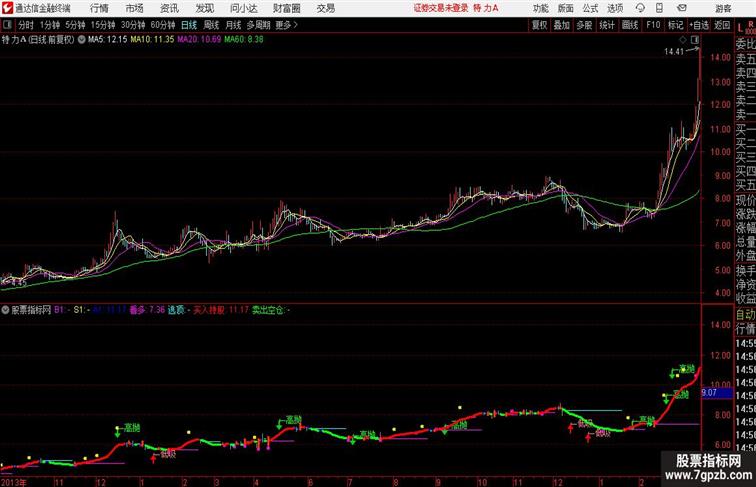
Task: Click the 复权 toolbar button
Action: pyautogui.click(x=540, y=25)
